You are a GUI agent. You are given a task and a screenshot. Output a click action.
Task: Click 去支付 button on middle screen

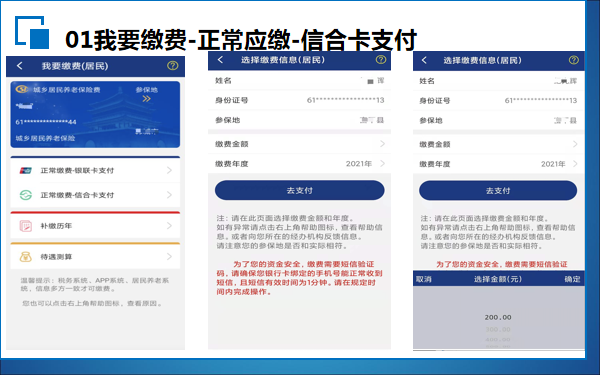pos(300,190)
